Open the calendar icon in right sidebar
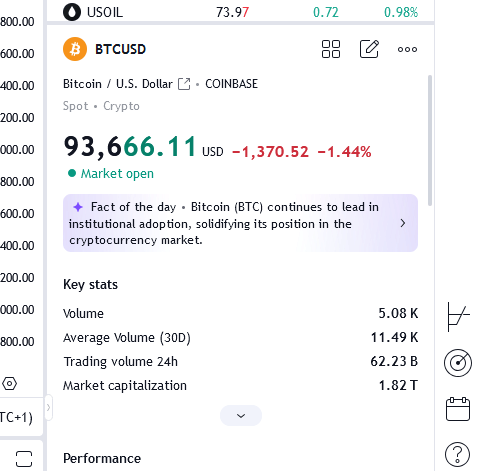 click(458, 409)
